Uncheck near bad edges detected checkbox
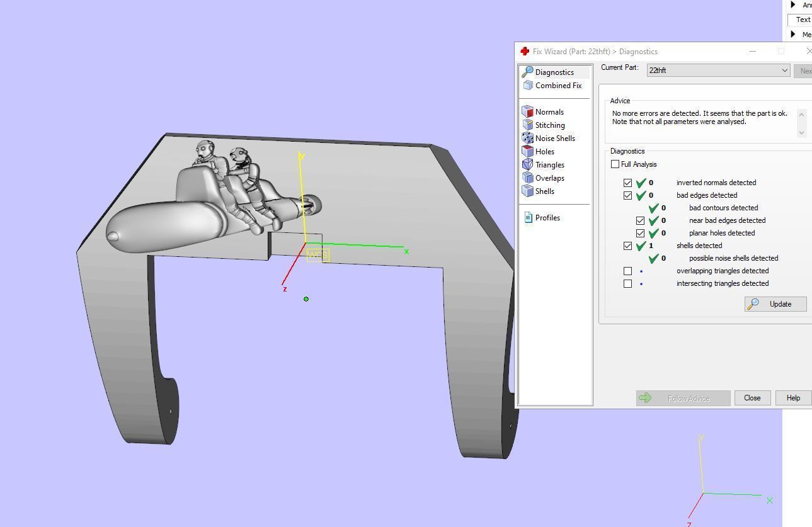 click(x=640, y=220)
